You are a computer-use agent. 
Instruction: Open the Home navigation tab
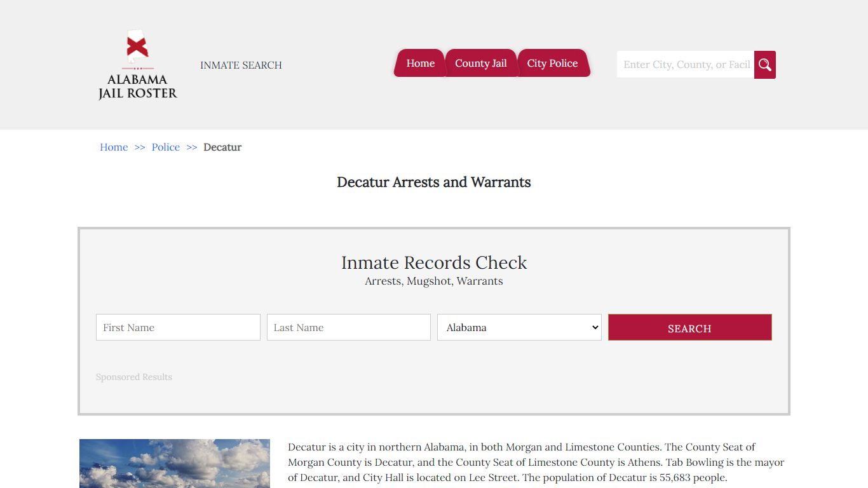pyautogui.click(x=420, y=63)
